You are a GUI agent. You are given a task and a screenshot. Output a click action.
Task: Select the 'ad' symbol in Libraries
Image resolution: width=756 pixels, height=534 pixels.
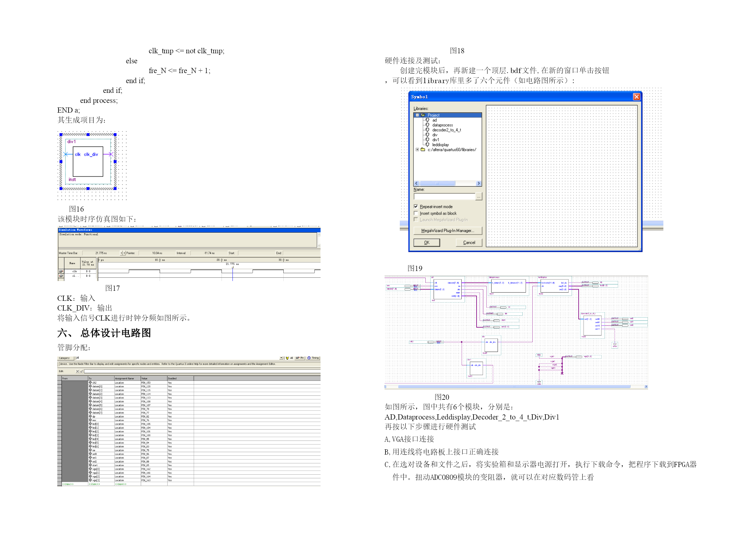(434, 120)
